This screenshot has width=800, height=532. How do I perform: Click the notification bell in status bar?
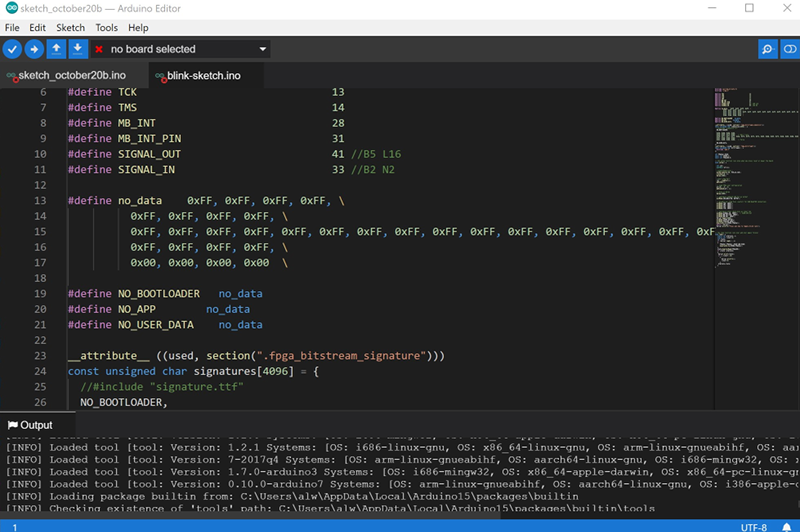pyautogui.click(x=786, y=526)
